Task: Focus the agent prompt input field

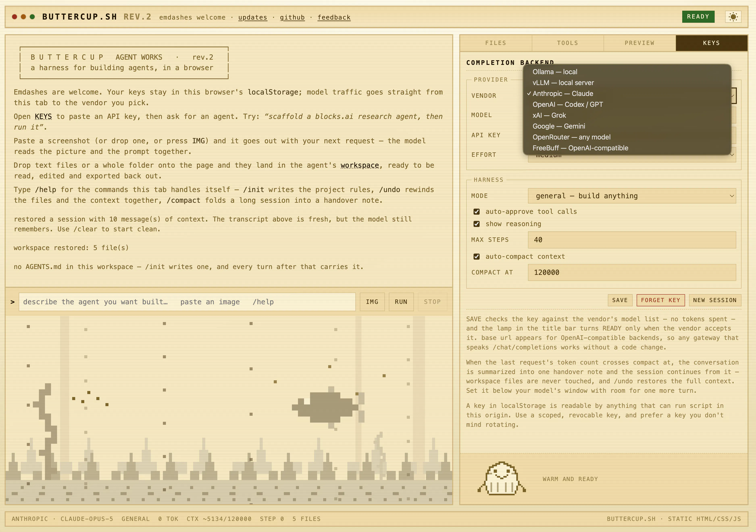Action: pyautogui.click(x=187, y=302)
